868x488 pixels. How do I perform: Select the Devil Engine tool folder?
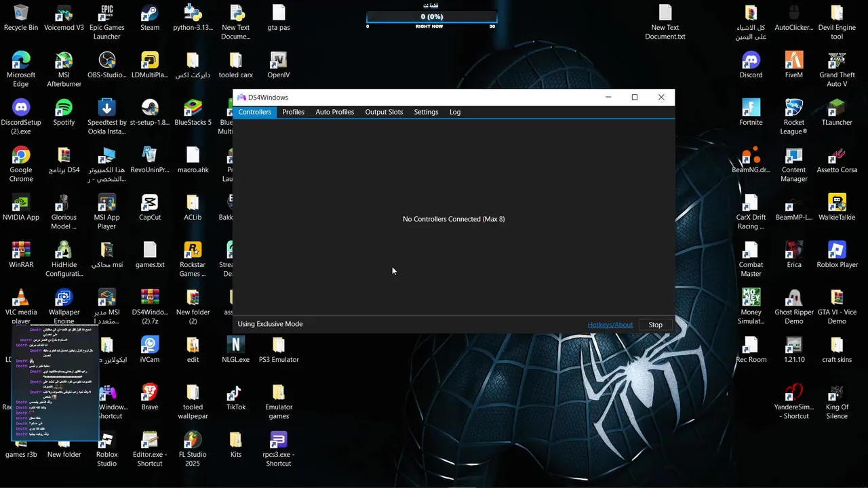point(837,22)
